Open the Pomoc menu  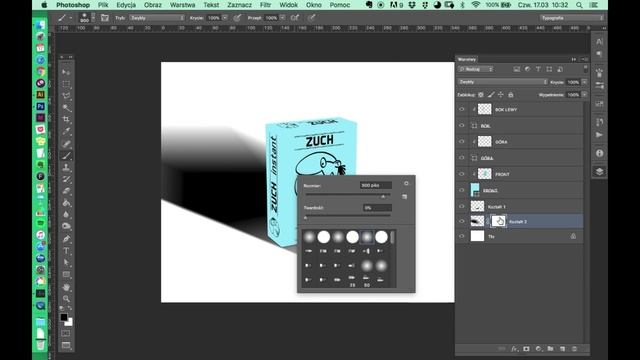pos(340,5)
